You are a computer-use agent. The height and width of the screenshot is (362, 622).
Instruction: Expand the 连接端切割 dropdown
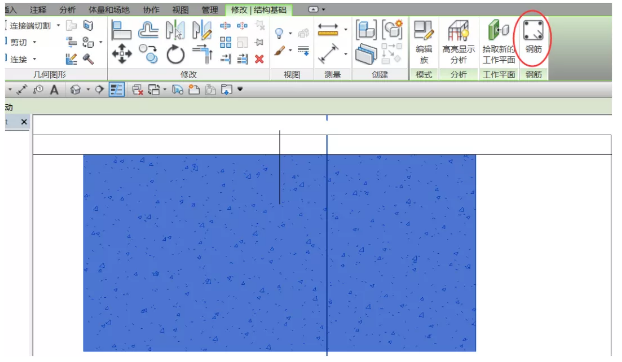58,25
